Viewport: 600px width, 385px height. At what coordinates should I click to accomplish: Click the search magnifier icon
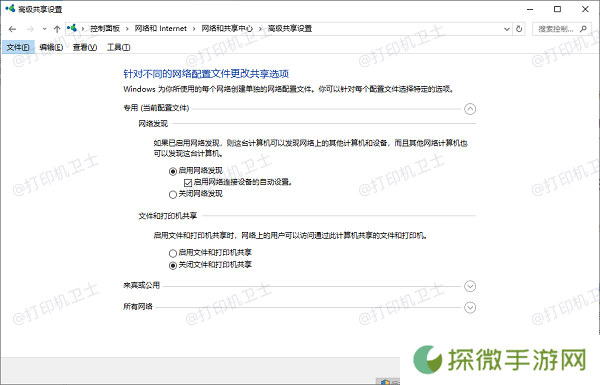[x=583, y=29]
